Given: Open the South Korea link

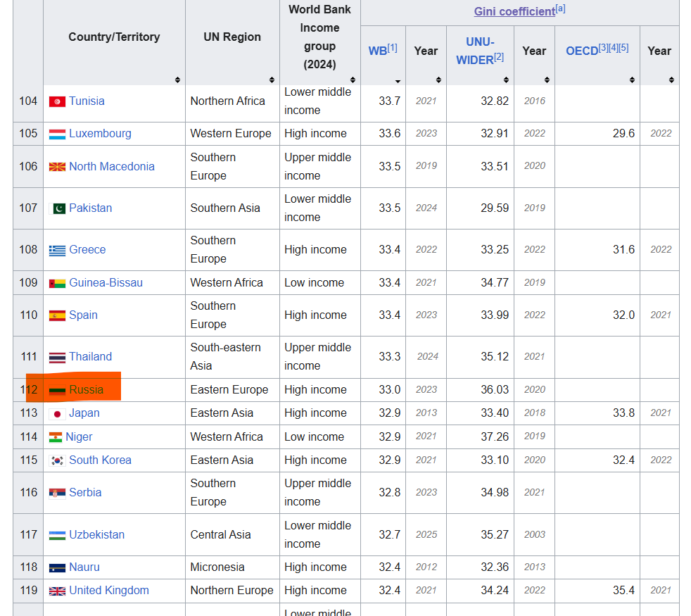Looking at the screenshot, I should [x=100, y=460].
